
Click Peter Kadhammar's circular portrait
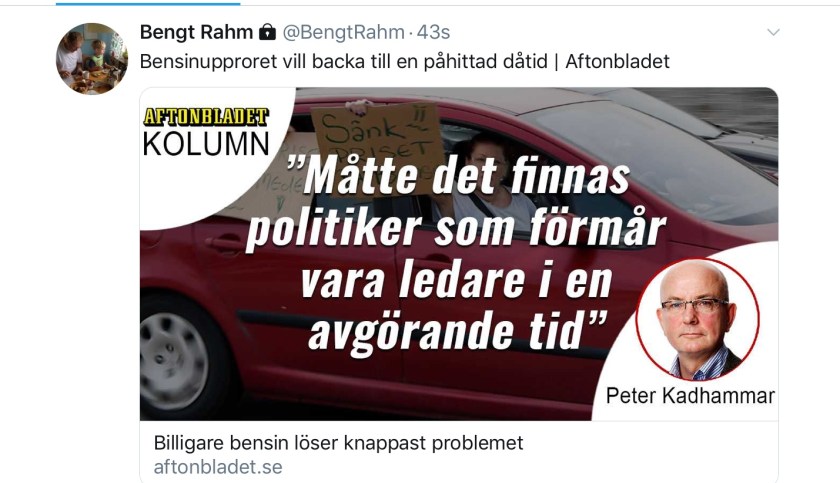[697, 320]
